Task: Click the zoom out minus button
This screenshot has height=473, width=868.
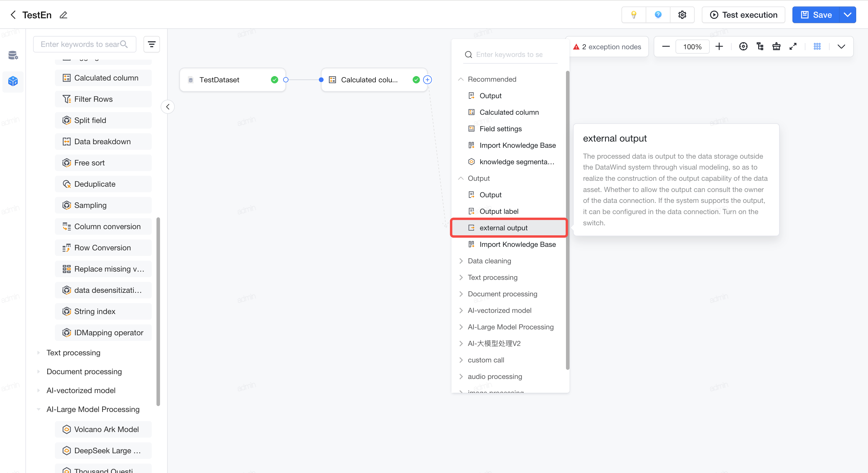Action: coord(666,47)
